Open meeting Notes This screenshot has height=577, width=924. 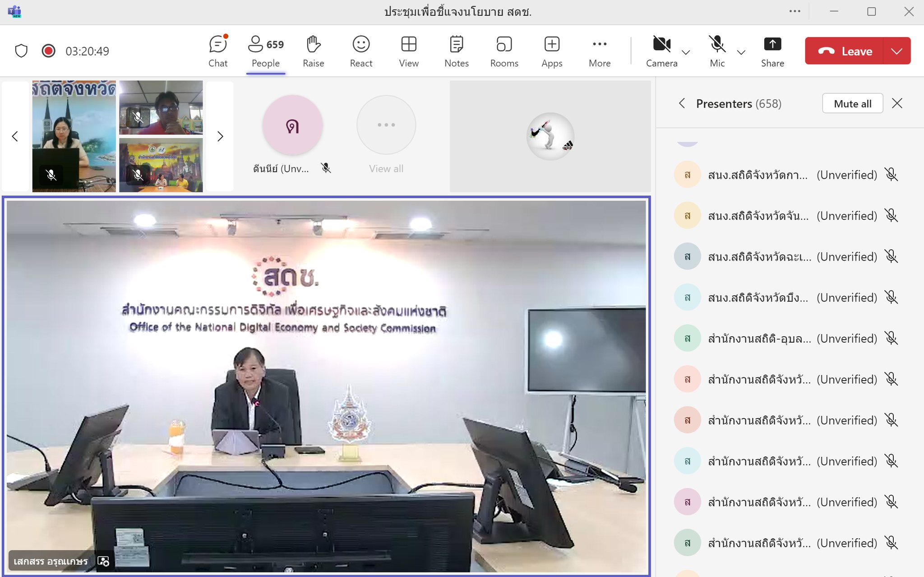coord(456,51)
